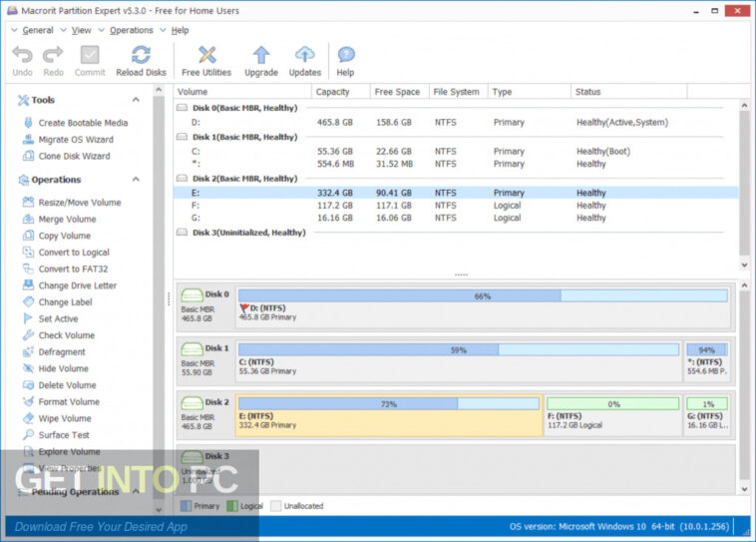Image resolution: width=756 pixels, height=542 pixels.
Task: Sort by the Status column header
Action: [x=629, y=92]
